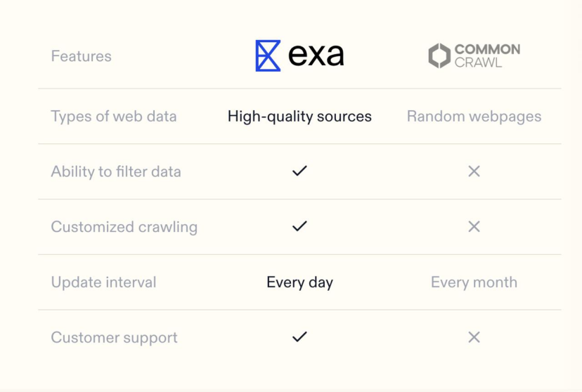
Task: Click the 'exa' wordmark text
Action: pos(316,55)
